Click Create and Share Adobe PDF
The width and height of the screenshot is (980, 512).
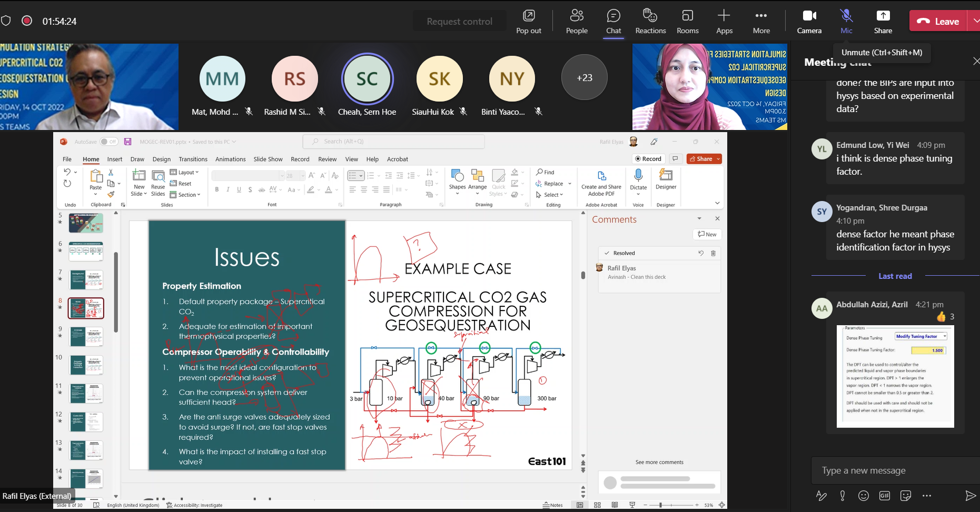point(601,183)
